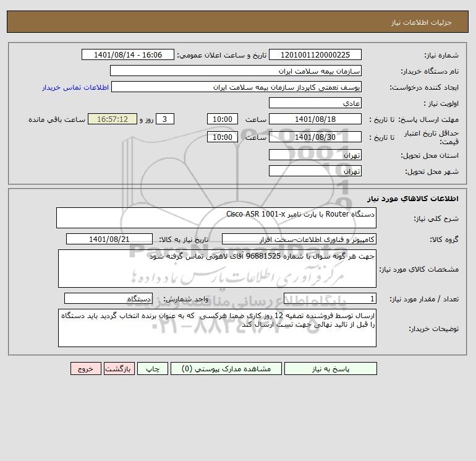Click the response deadline date 1401/08/18
The height and width of the screenshot is (461, 476).
pyautogui.click(x=315, y=119)
